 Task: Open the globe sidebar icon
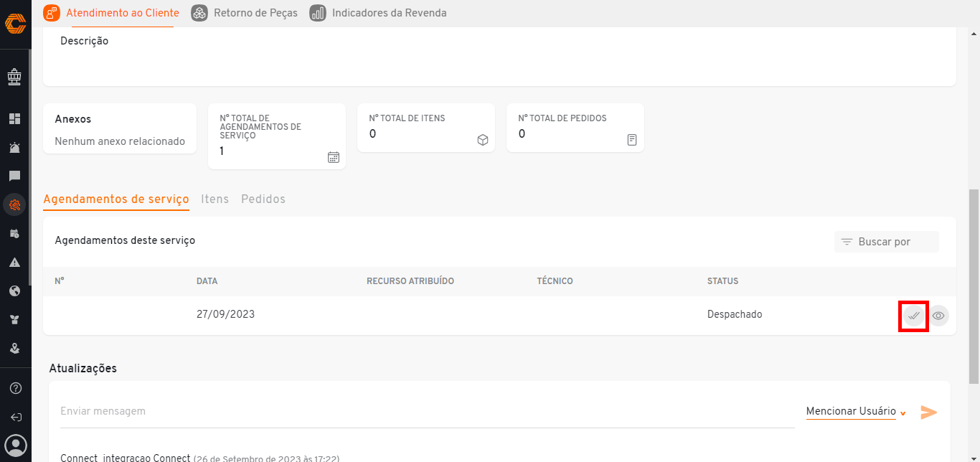pos(14,291)
